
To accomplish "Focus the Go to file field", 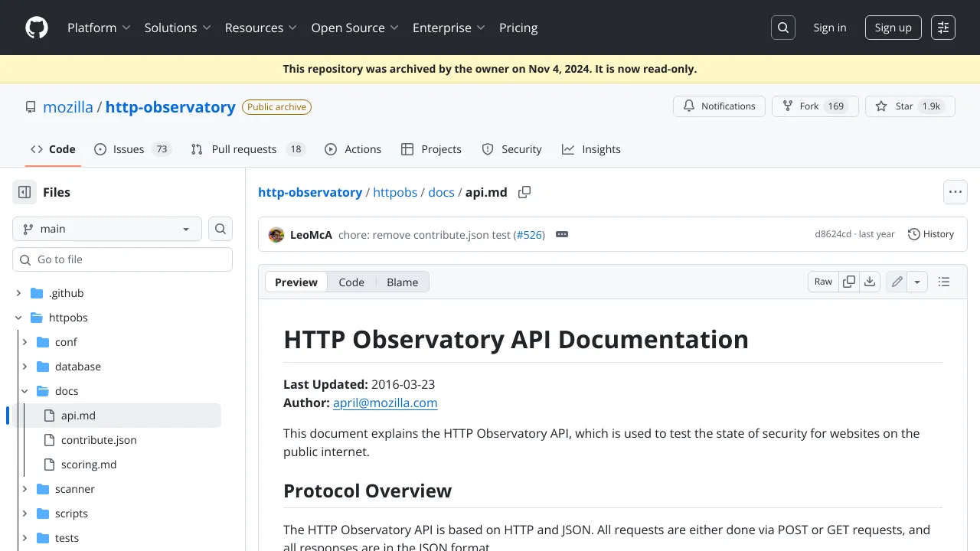I will click(x=122, y=259).
